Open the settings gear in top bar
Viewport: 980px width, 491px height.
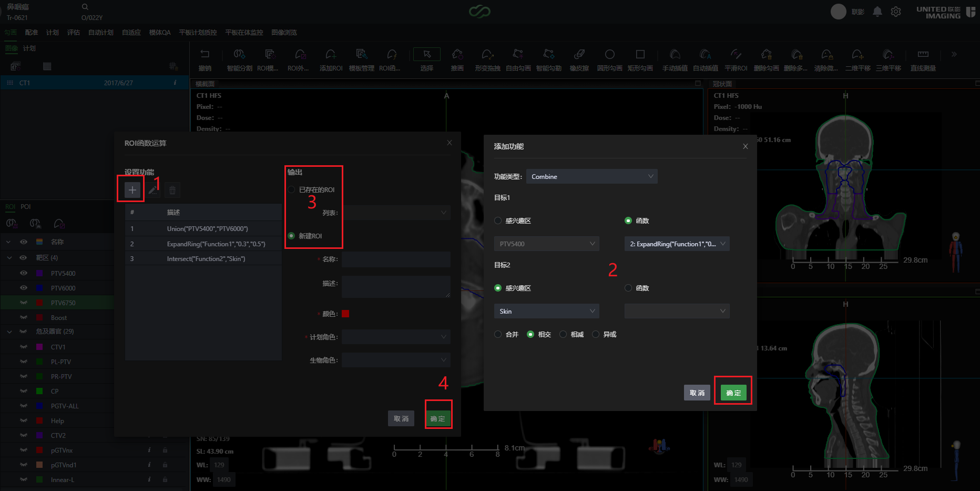point(896,12)
